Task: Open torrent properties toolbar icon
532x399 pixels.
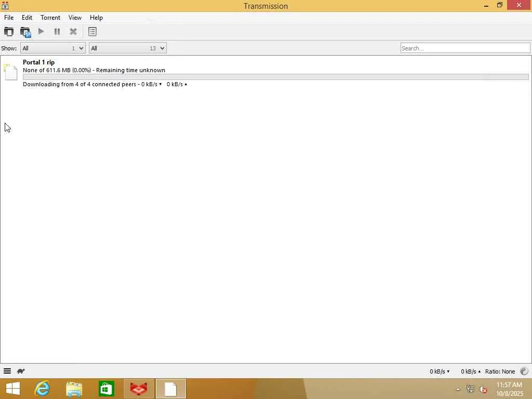Action: 92,32
